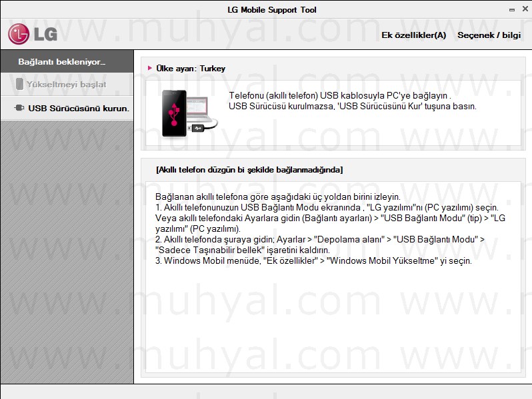Screen dimensions: 532x399
Task: Click the Akıllı telefon düzgün bağlanmadığında heading
Action: [249, 170]
